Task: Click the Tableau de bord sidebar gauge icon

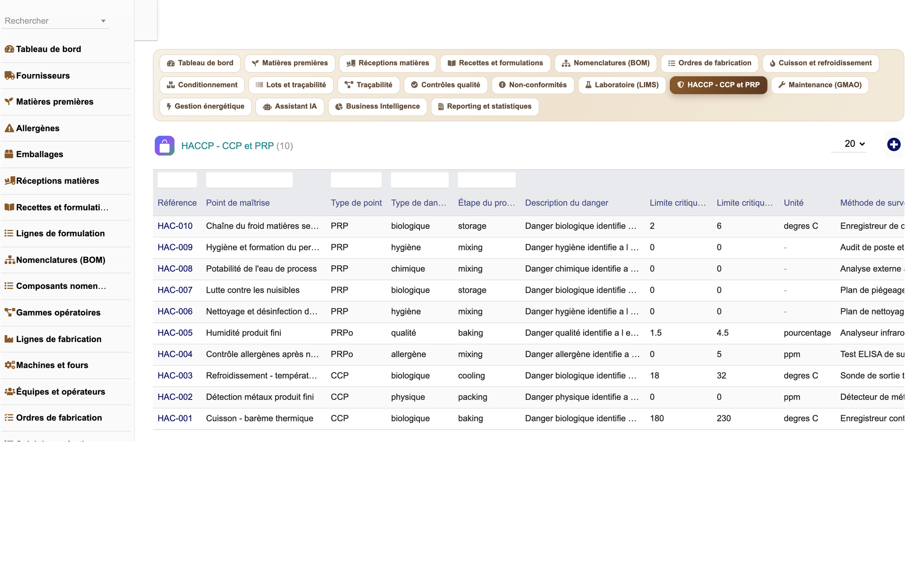Action: coord(9,49)
